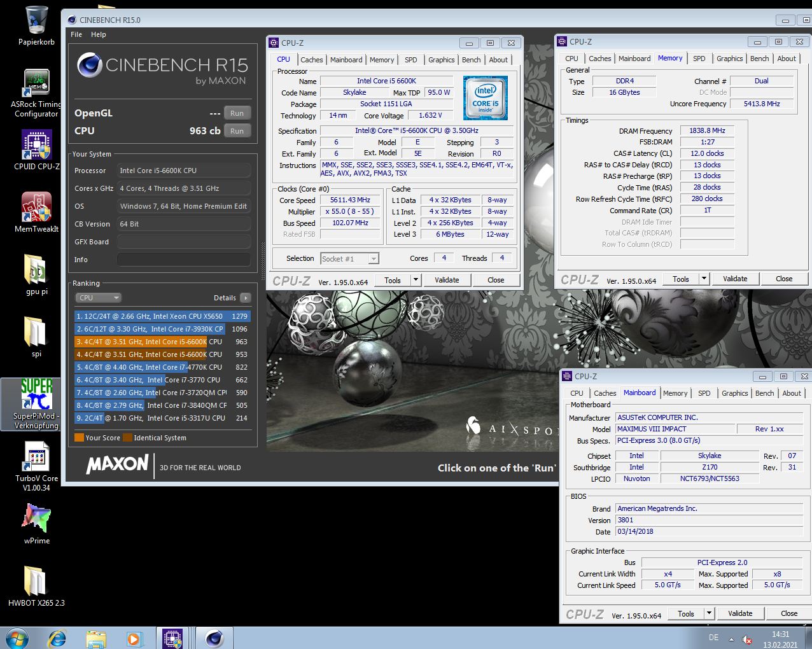This screenshot has width=812, height=649.
Task: Click DE language indicator in taskbar
Action: [713, 638]
